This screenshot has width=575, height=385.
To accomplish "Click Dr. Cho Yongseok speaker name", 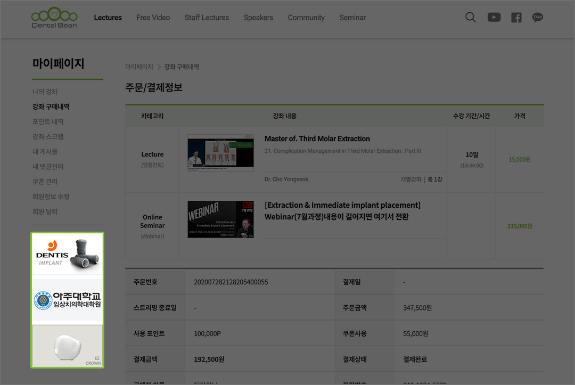I will [x=286, y=179].
